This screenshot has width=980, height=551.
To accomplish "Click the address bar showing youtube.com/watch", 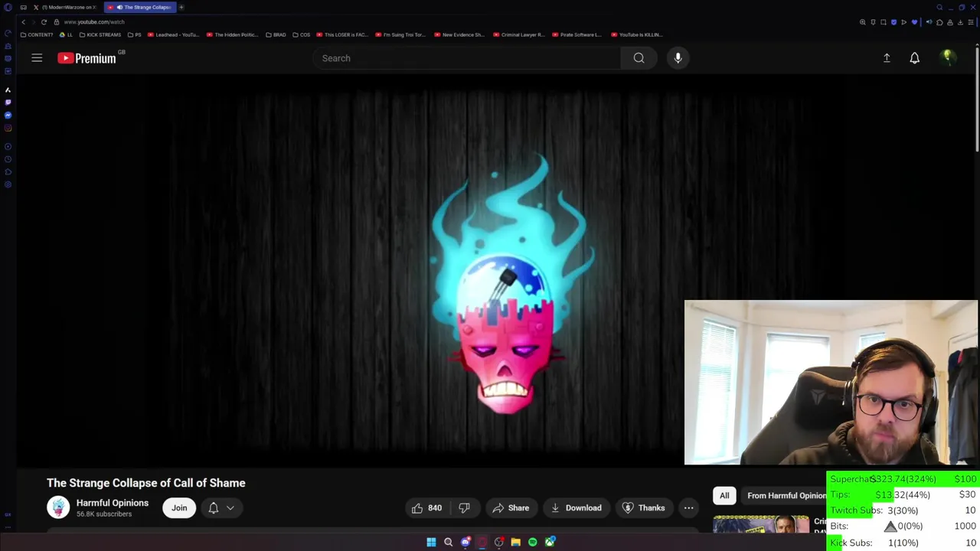I will click(x=94, y=22).
